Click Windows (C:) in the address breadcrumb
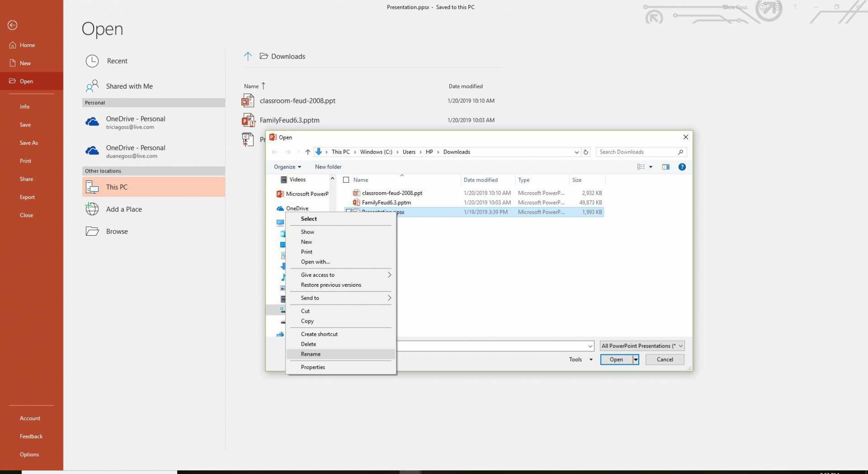The width and height of the screenshot is (868, 474). coord(376,152)
